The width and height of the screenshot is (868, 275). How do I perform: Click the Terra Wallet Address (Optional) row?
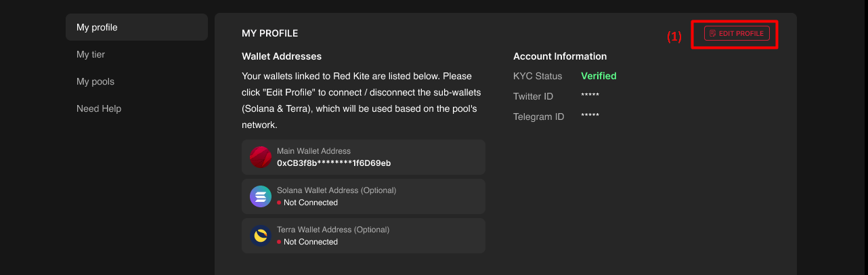tap(364, 236)
